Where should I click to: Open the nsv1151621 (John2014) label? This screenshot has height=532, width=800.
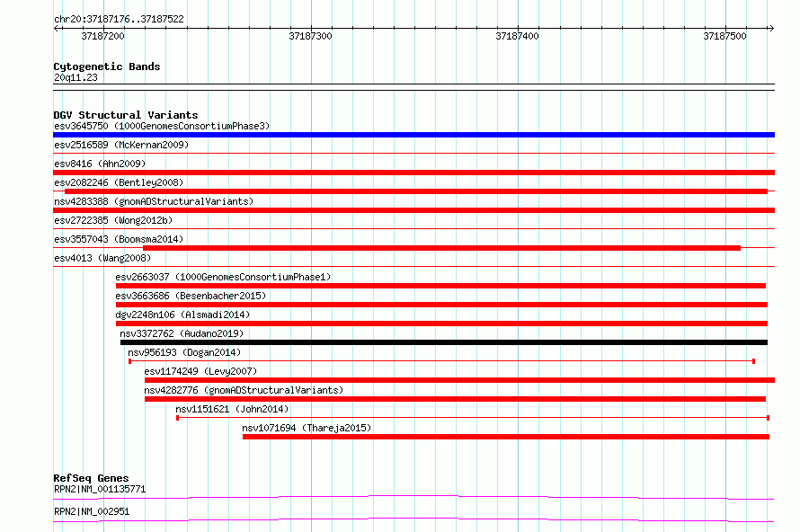[232, 409]
